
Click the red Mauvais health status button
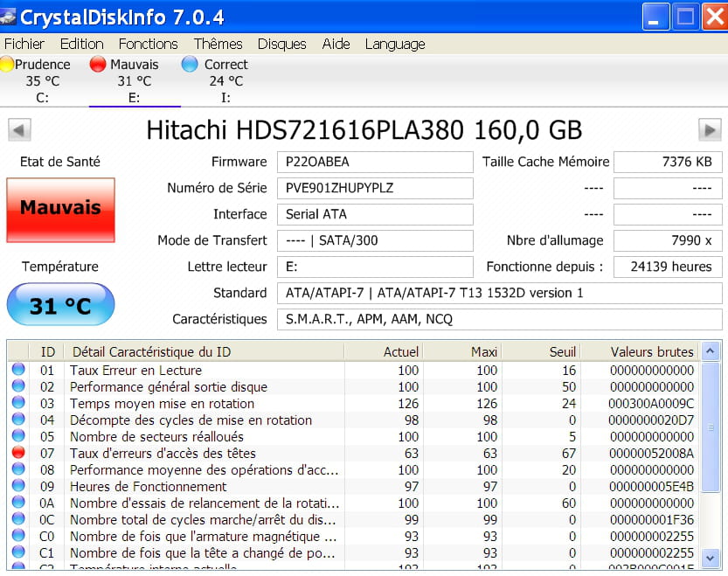[x=60, y=210]
